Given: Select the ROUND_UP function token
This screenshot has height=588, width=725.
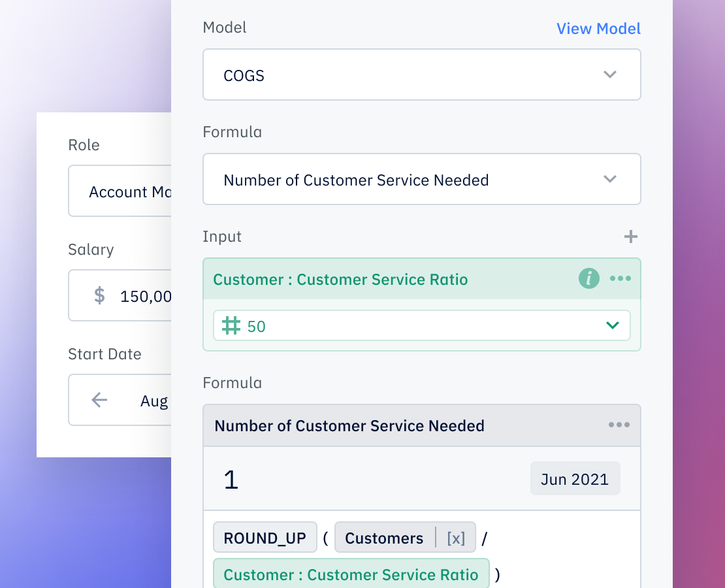Looking at the screenshot, I should coord(265,537).
